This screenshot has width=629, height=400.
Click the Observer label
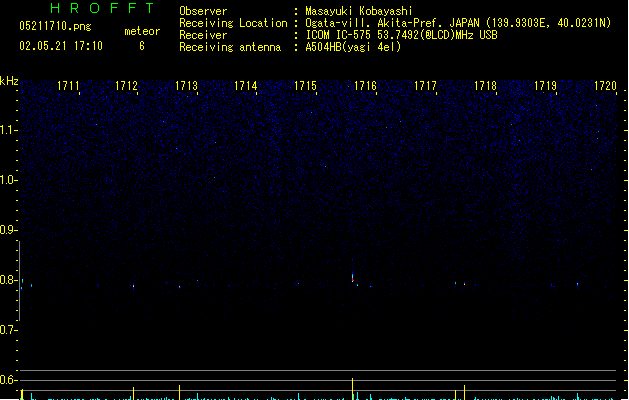203,11
